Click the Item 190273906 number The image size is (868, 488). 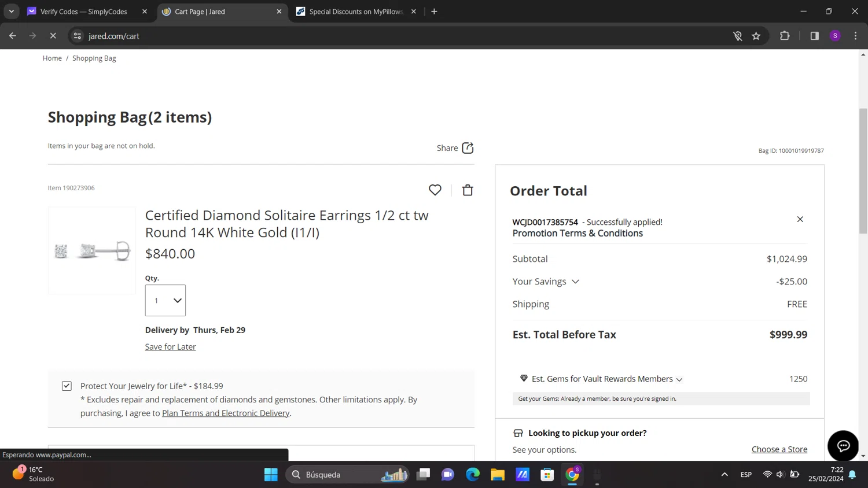(71, 188)
